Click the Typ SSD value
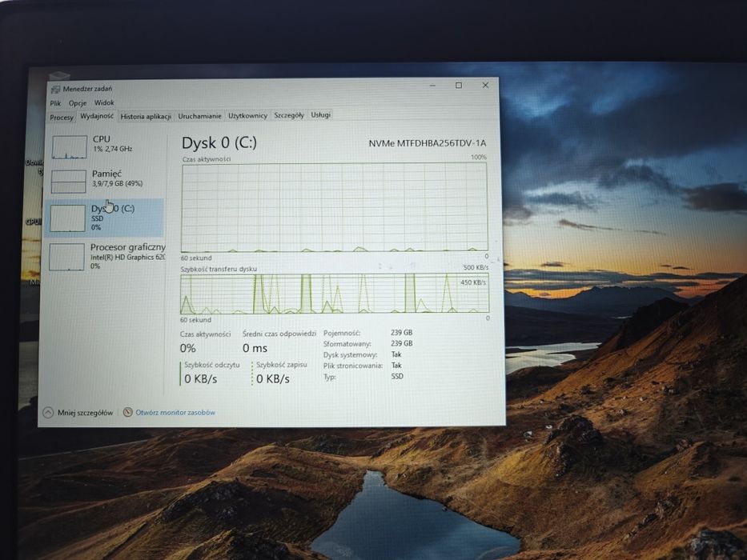The width and height of the screenshot is (747, 560). 397,376
